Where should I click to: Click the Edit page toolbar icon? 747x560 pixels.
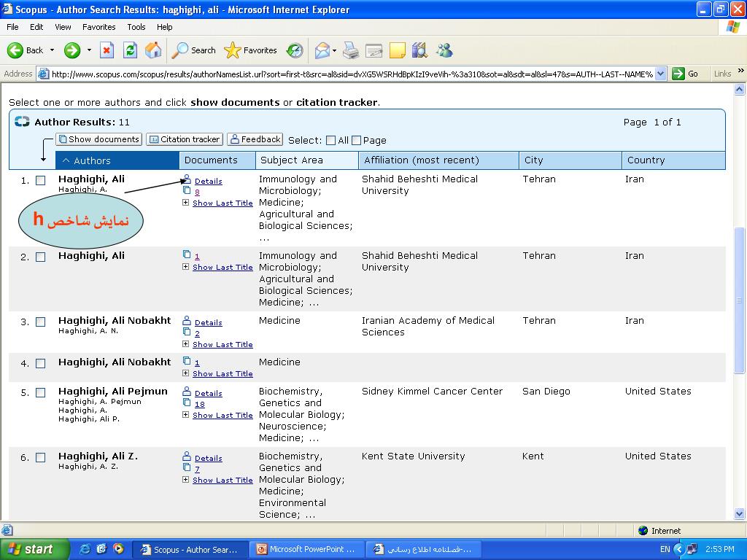click(x=374, y=50)
